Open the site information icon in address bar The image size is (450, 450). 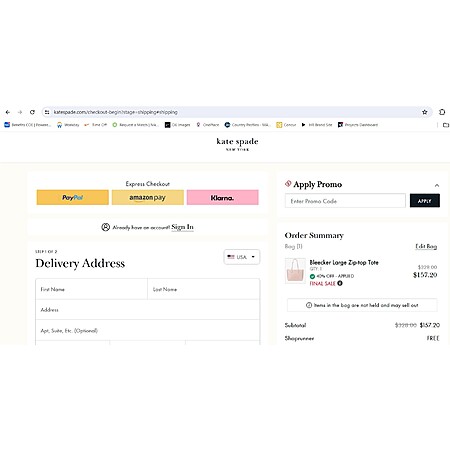click(47, 112)
